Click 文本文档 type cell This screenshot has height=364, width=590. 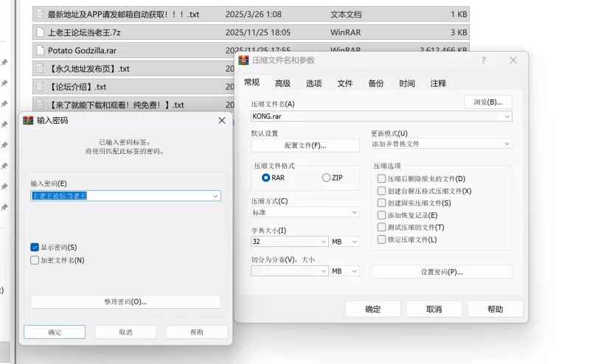[346, 14]
